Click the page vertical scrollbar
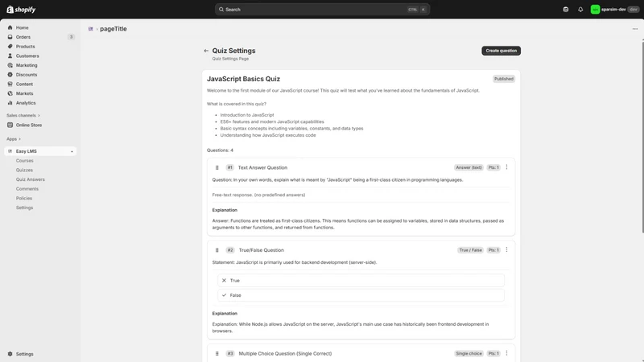The height and width of the screenshot is (362, 644). coord(642,135)
